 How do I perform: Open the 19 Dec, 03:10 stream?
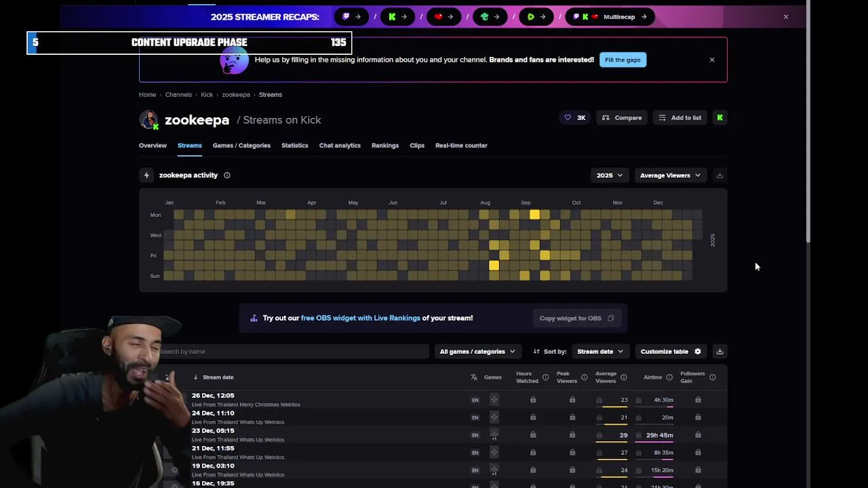click(x=213, y=466)
